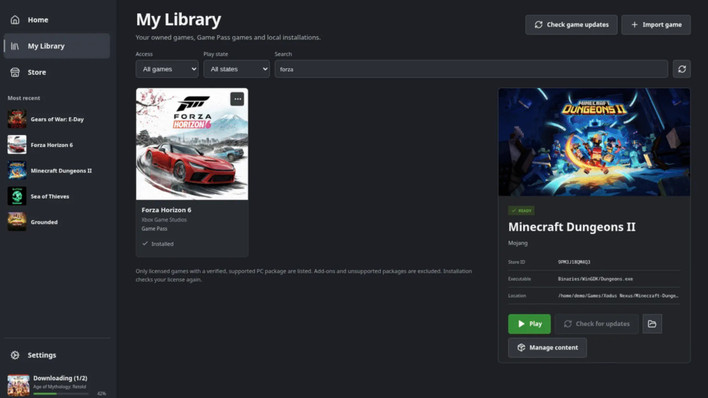Open the Home page in sidebar
Screen dimensions: 708x398
coord(56,20)
